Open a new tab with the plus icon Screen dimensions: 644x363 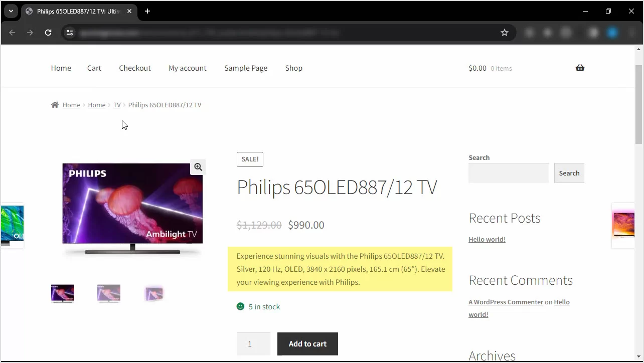point(147,11)
